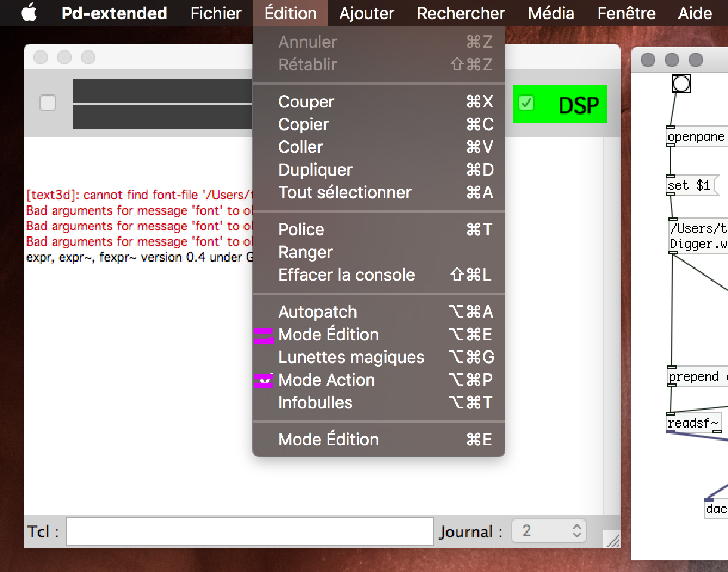The width and height of the screenshot is (728, 572).
Task: Click the dark audio level meter bar
Action: coord(162,91)
